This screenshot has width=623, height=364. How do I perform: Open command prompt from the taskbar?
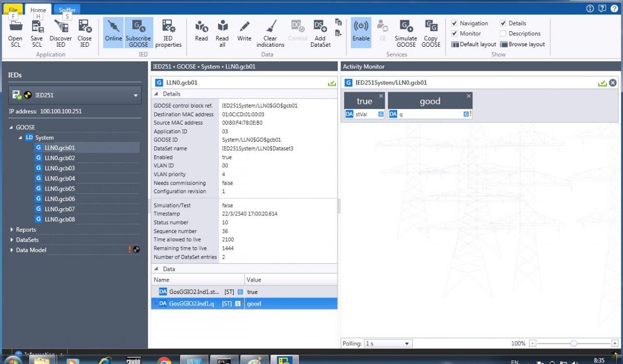click(224, 360)
